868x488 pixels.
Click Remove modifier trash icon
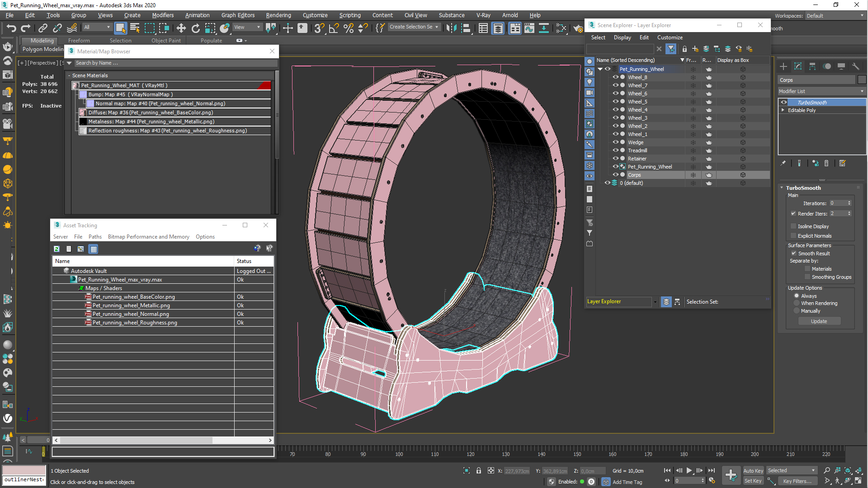826,163
